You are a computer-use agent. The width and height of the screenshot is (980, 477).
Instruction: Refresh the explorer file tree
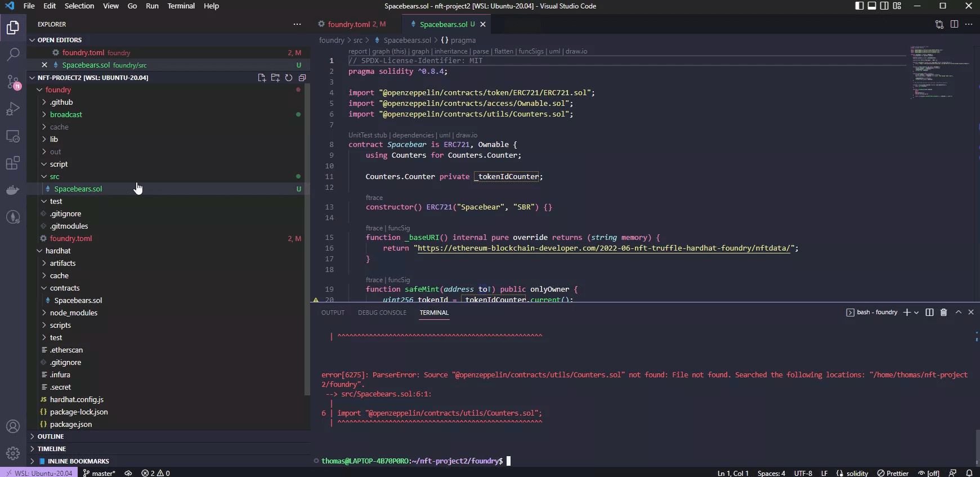coord(289,78)
